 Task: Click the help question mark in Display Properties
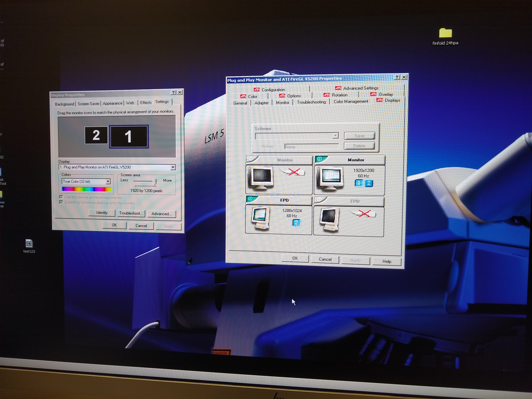173,92
